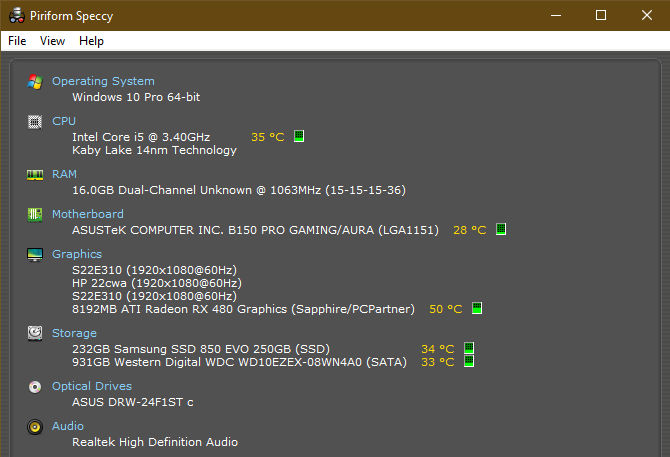The width and height of the screenshot is (670, 457).
Task: Open the Help menu
Action: 91,41
